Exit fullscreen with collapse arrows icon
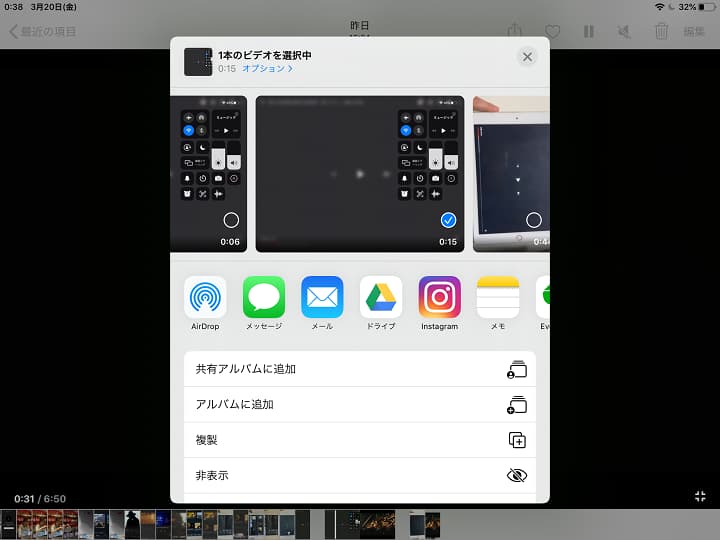This screenshot has height=540, width=720. (700, 496)
